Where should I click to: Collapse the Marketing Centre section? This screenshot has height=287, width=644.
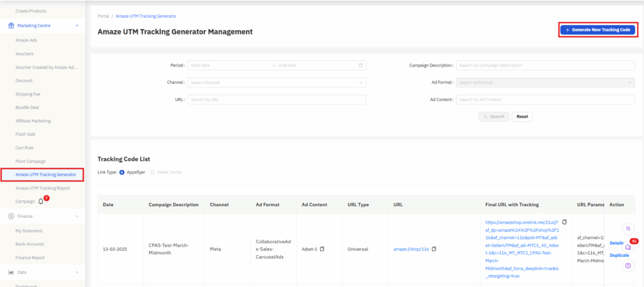(77, 26)
